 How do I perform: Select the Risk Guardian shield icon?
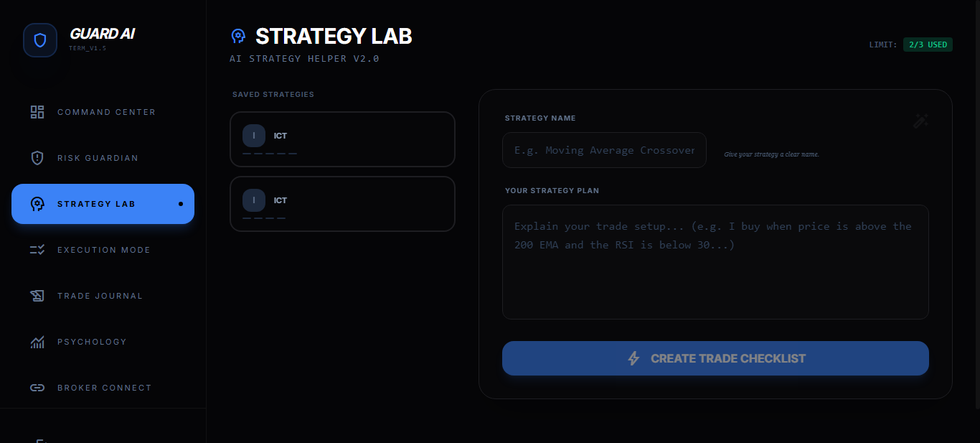click(x=37, y=158)
